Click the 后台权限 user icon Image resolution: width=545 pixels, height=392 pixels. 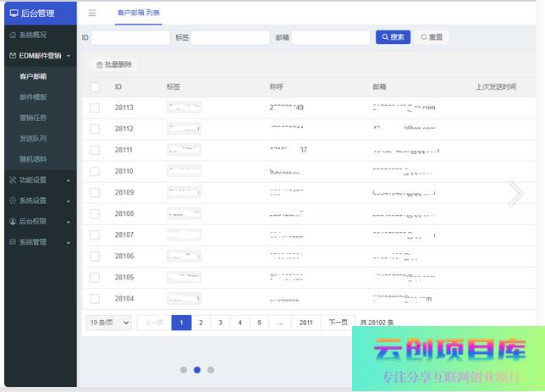pyautogui.click(x=13, y=221)
